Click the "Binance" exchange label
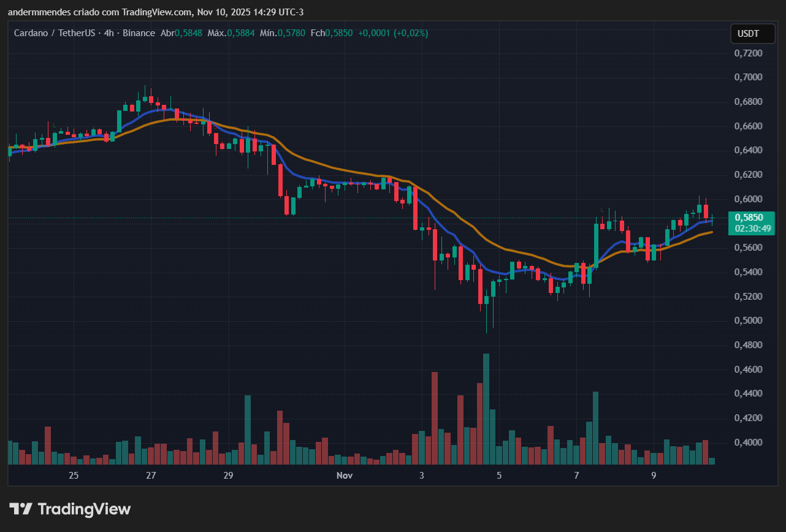 (x=139, y=33)
